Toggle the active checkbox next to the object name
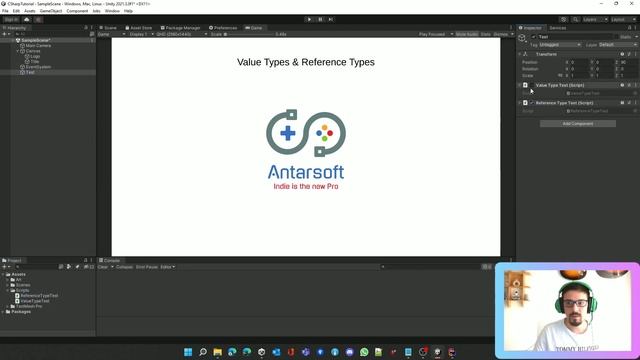 click(x=533, y=37)
